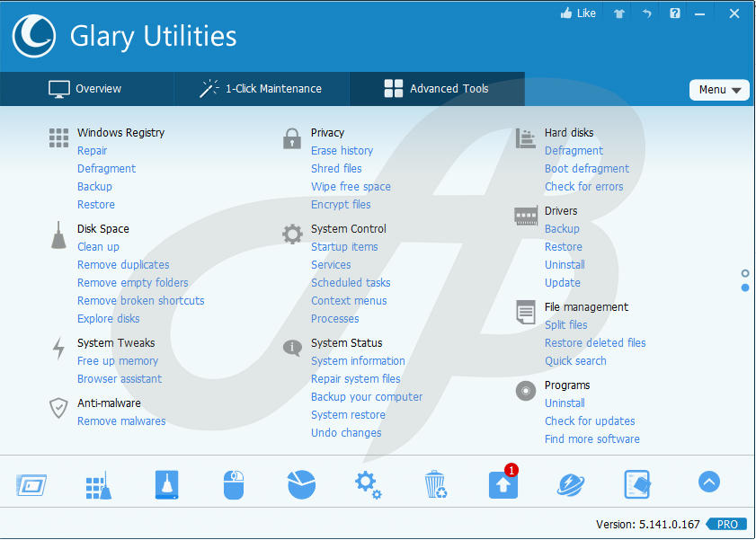This screenshot has height=540, width=756.
Task: Open the pie chart disk analysis dock icon
Action: pos(301,484)
